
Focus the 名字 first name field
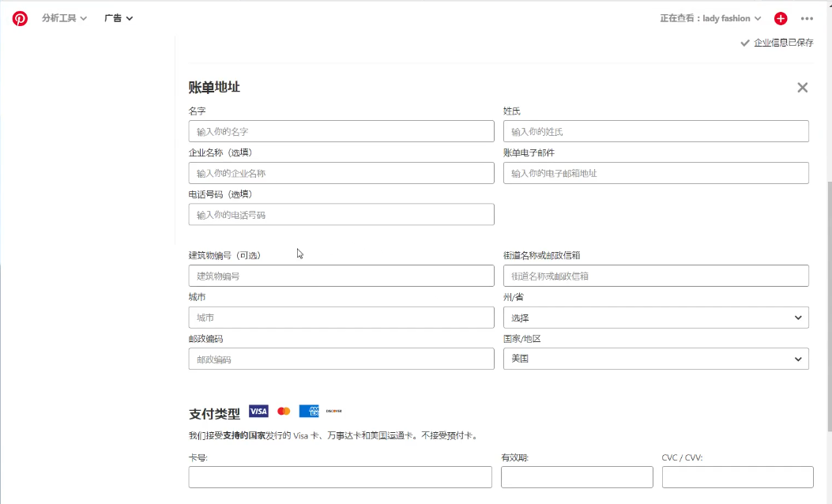pos(341,132)
